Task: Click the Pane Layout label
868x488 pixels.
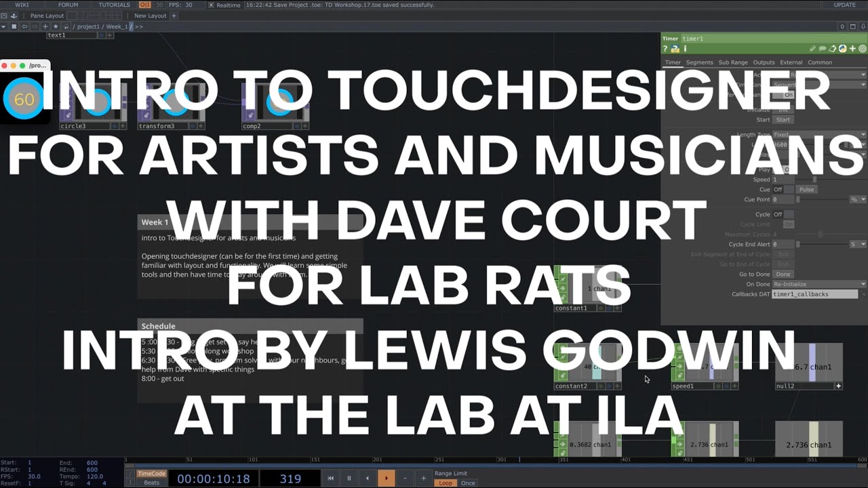Action: (x=47, y=16)
